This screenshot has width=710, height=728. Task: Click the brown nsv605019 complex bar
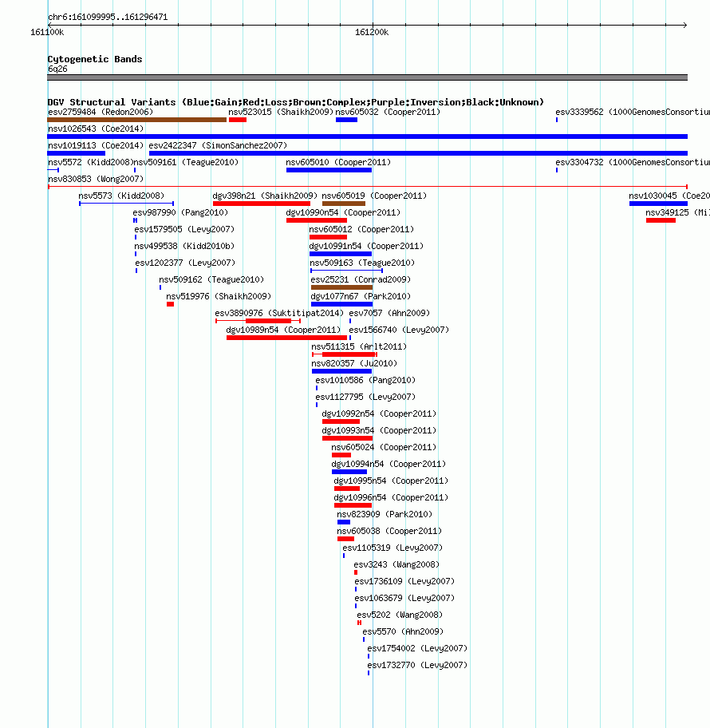344,204
